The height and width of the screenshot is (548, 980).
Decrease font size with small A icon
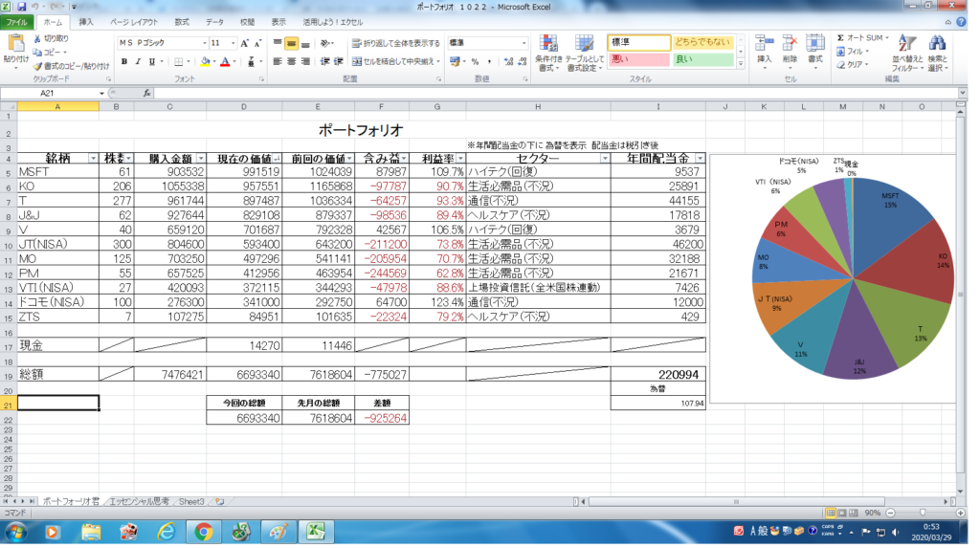tap(257, 43)
